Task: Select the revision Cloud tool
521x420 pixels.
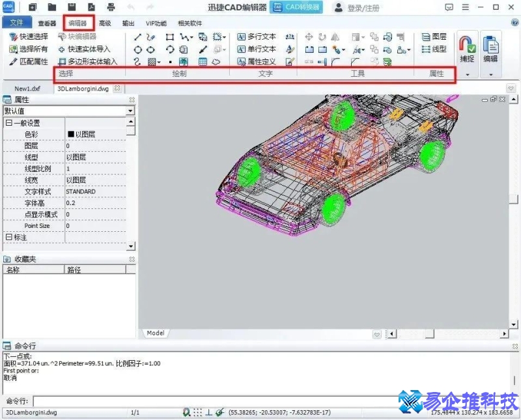Action: point(216,62)
